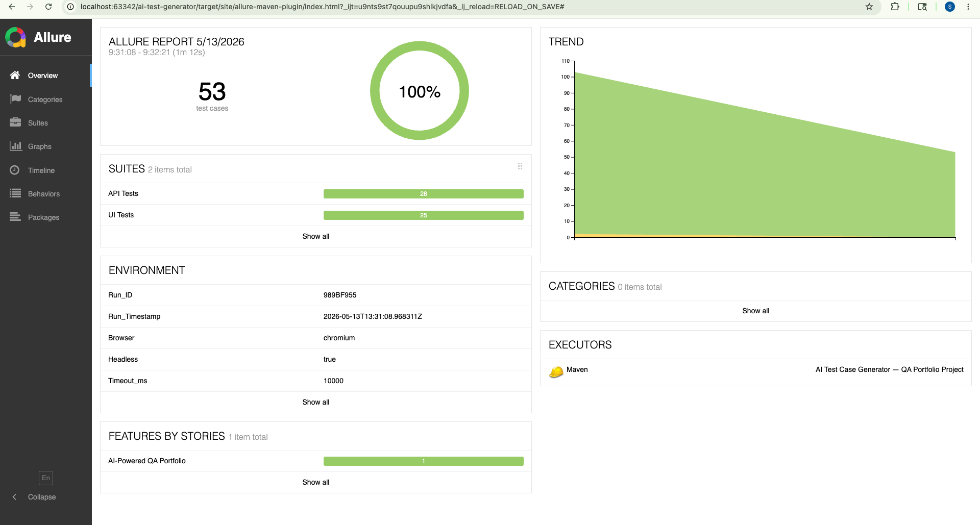Screen dimensions: 980x525
Task: Open the En language selector
Action: pos(46,478)
